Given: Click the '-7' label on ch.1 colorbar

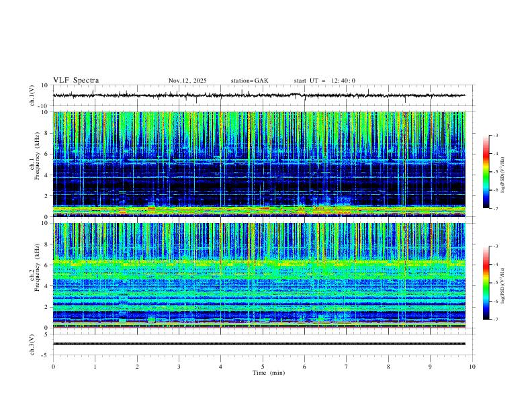Looking at the screenshot, I should [495, 209].
